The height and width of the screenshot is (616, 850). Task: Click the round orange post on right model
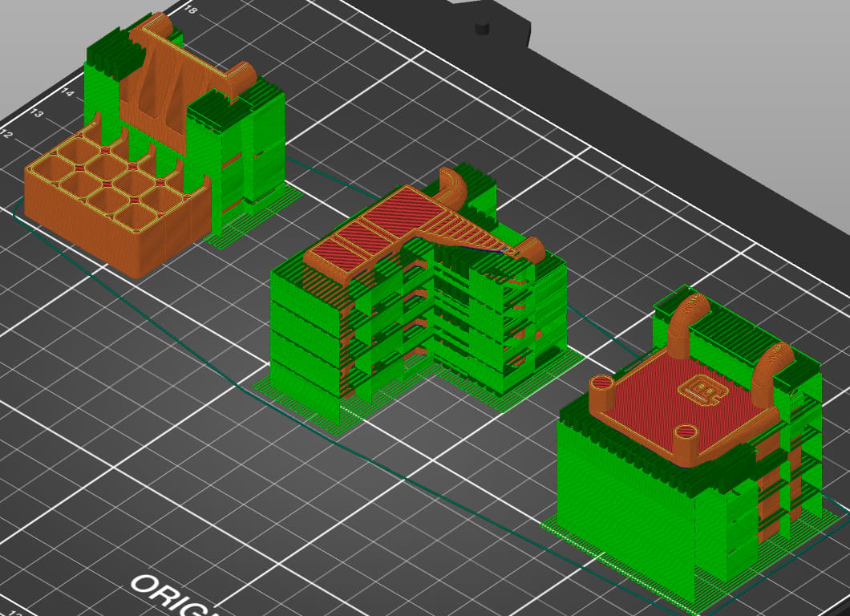601,387
